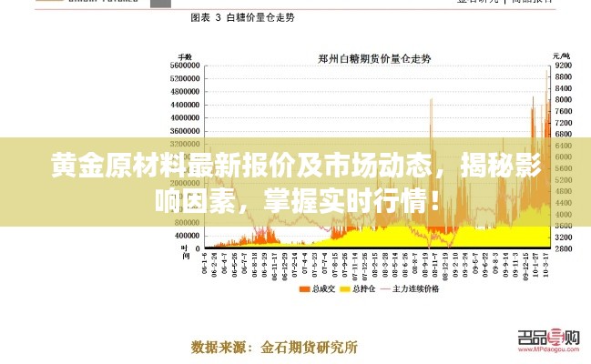Viewport: 591px width, 364px height.
Task: Click the left axis value 4400000
Action: (x=185, y=105)
